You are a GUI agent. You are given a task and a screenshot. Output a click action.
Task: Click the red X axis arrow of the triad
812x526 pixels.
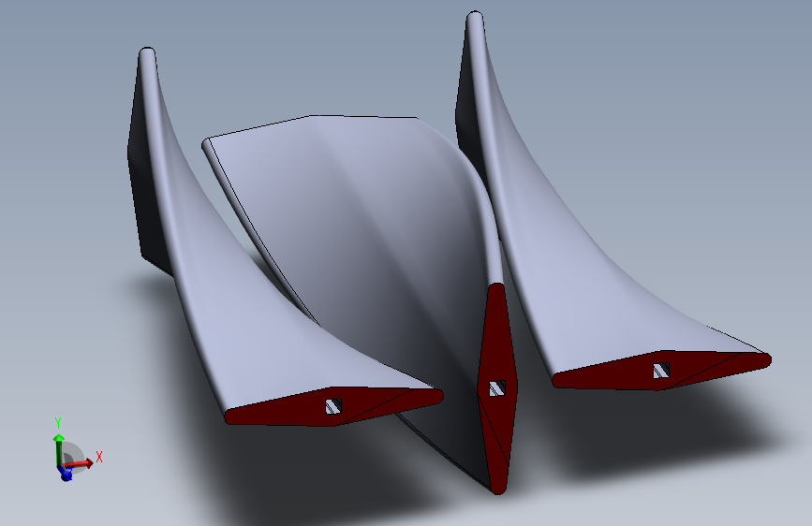(79, 464)
